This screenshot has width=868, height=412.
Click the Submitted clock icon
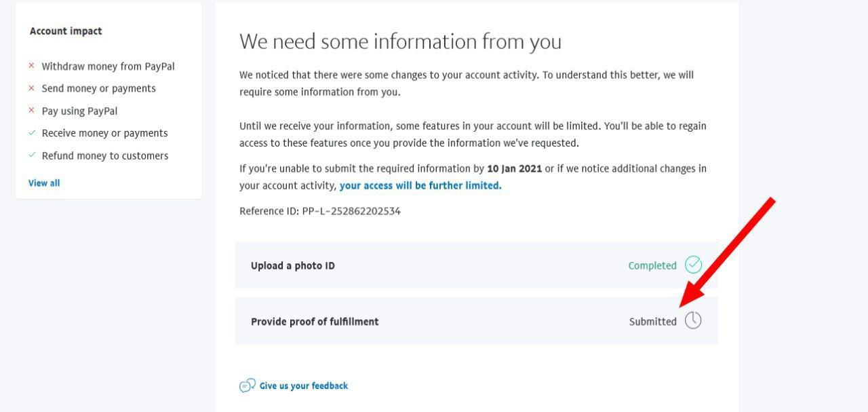pos(693,320)
